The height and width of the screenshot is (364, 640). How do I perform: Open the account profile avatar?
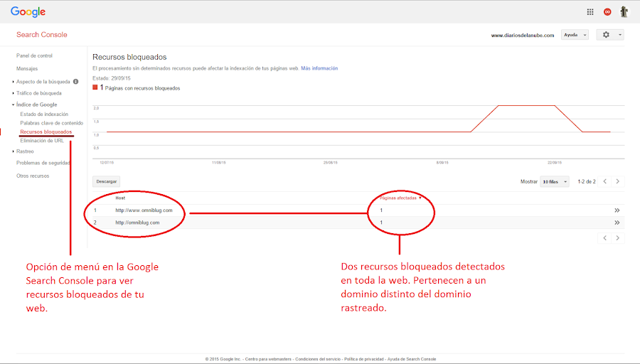(624, 11)
